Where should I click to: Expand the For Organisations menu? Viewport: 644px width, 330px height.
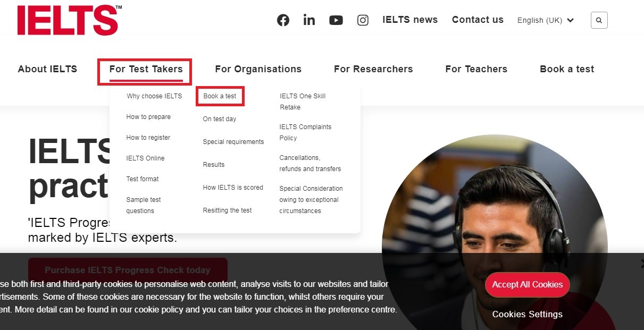click(258, 69)
